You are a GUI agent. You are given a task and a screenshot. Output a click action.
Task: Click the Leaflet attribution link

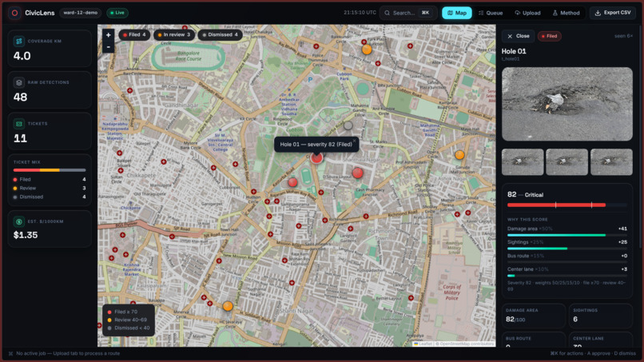click(423, 344)
